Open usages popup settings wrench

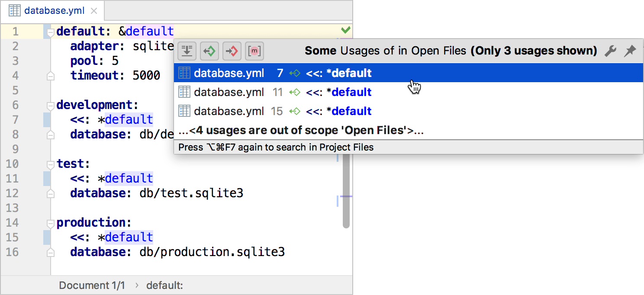click(x=610, y=51)
